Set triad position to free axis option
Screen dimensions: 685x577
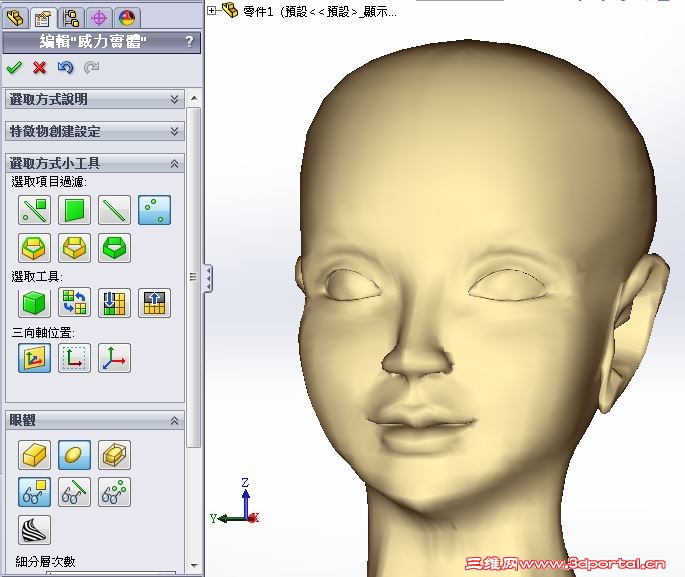114,358
